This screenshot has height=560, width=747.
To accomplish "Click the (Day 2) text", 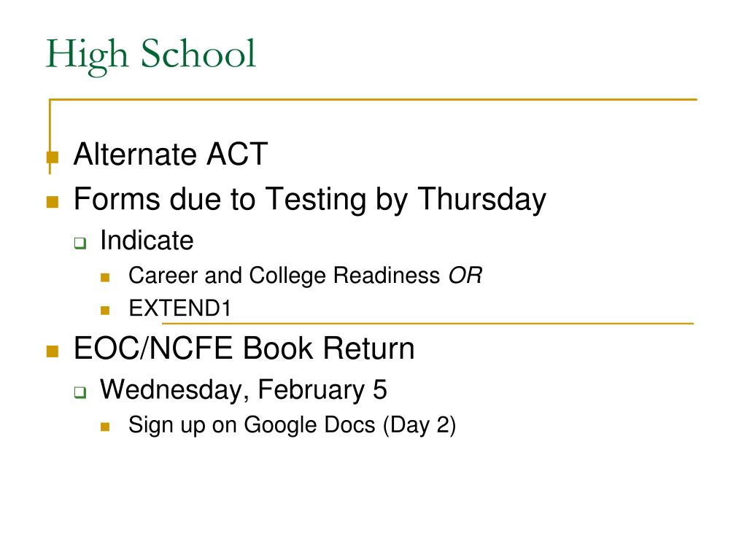I will pos(419,425).
